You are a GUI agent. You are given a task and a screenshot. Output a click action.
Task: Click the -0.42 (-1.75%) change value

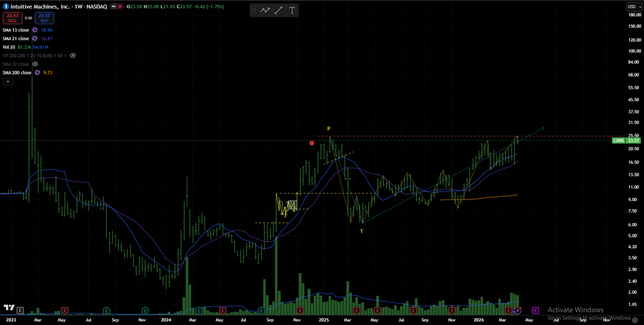209,6
